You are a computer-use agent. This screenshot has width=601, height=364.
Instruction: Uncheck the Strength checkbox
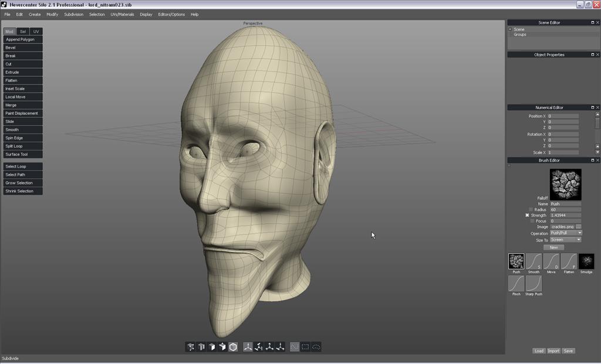click(527, 215)
